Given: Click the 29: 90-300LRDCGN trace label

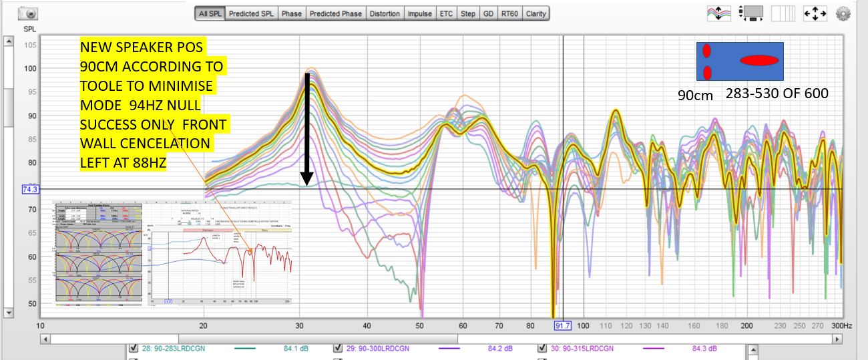Looking at the screenshot, I should coord(377,349).
